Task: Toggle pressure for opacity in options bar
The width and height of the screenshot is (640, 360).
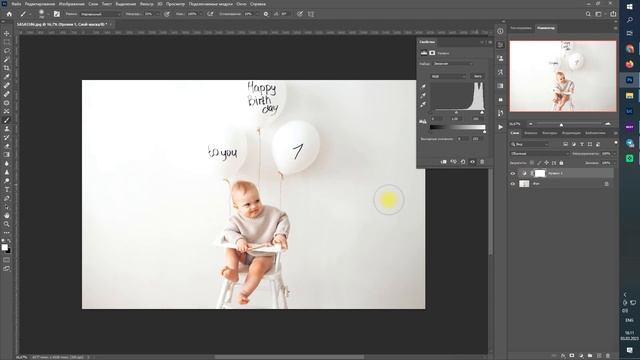Action: point(167,14)
